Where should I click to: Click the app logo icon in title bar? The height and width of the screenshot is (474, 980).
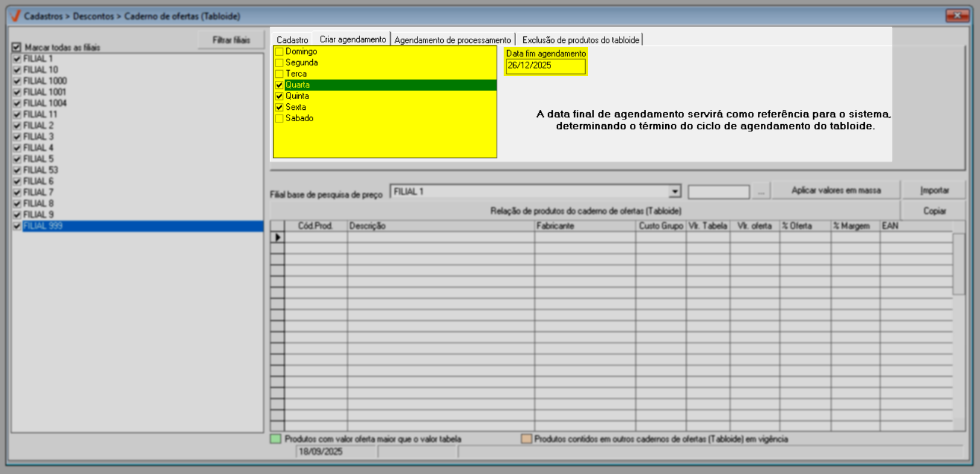click(15, 16)
